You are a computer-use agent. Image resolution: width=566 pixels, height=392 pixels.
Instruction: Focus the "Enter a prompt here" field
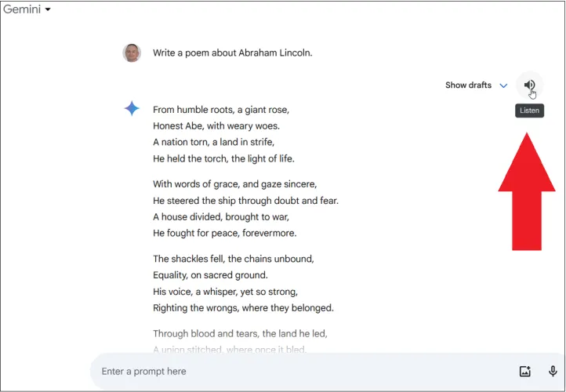point(298,371)
